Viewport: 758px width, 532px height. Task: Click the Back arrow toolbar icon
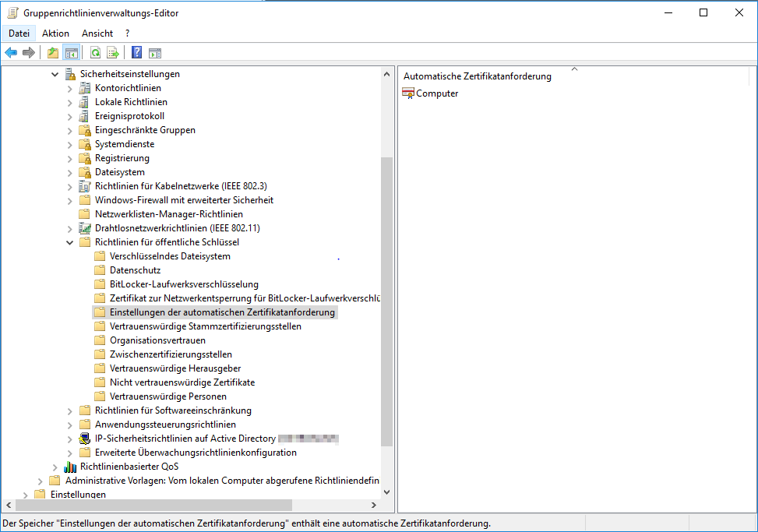11,53
